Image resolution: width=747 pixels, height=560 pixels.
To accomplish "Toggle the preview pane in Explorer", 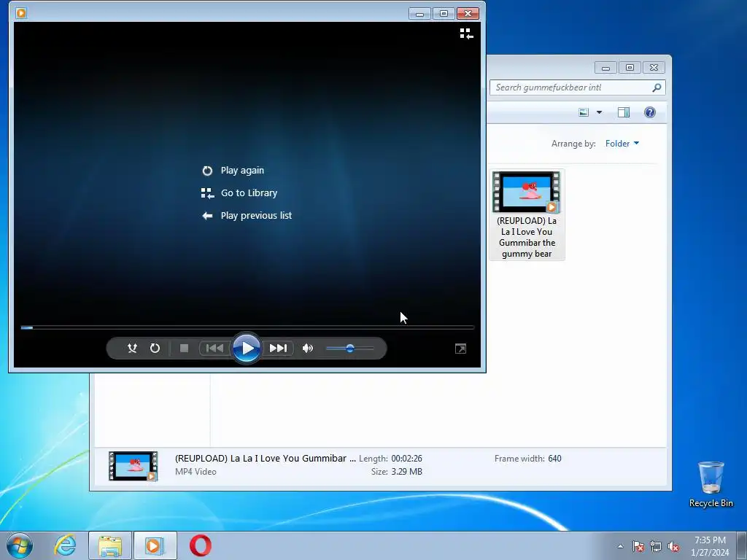I will pyautogui.click(x=624, y=112).
